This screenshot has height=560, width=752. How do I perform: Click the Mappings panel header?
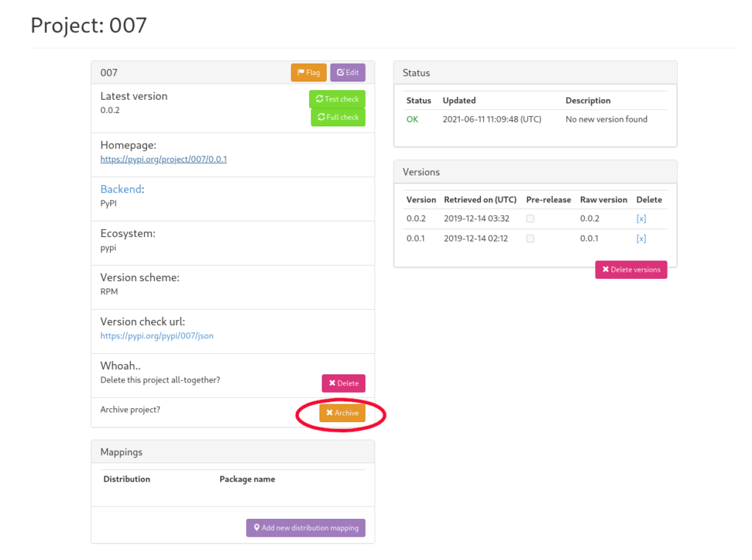[x=233, y=452]
